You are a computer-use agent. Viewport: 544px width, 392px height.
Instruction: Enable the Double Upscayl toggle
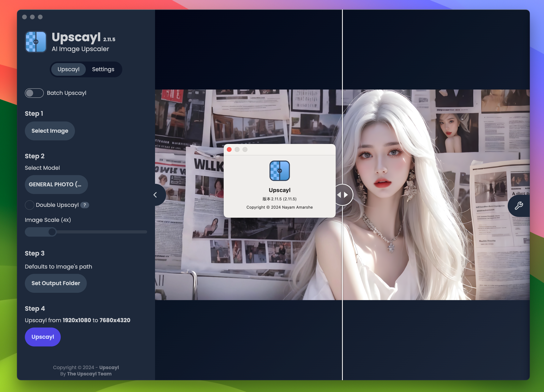click(29, 205)
